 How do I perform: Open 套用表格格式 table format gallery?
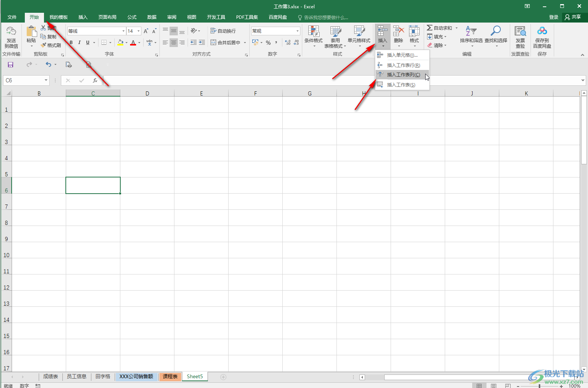(x=335, y=37)
